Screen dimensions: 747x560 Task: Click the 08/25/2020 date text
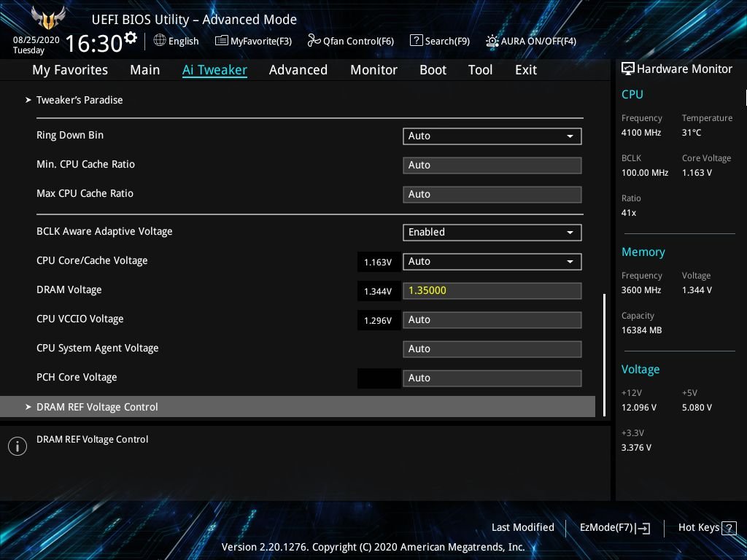(36, 40)
